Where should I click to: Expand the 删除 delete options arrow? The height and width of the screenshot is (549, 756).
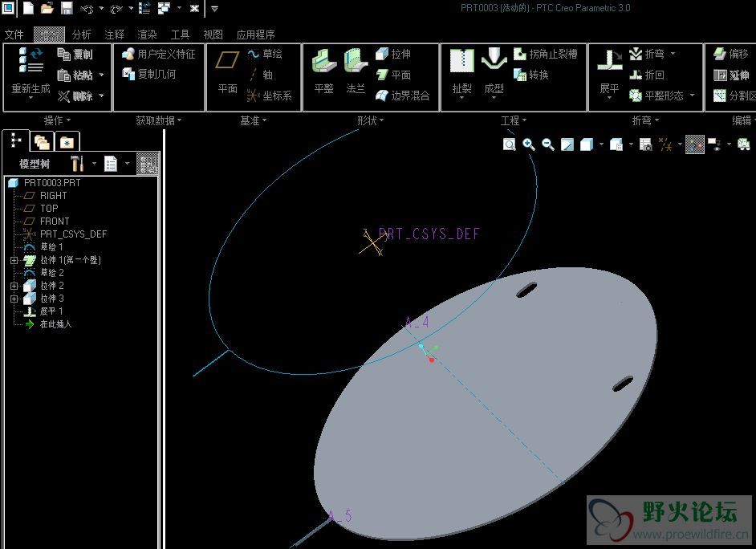pyautogui.click(x=101, y=96)
